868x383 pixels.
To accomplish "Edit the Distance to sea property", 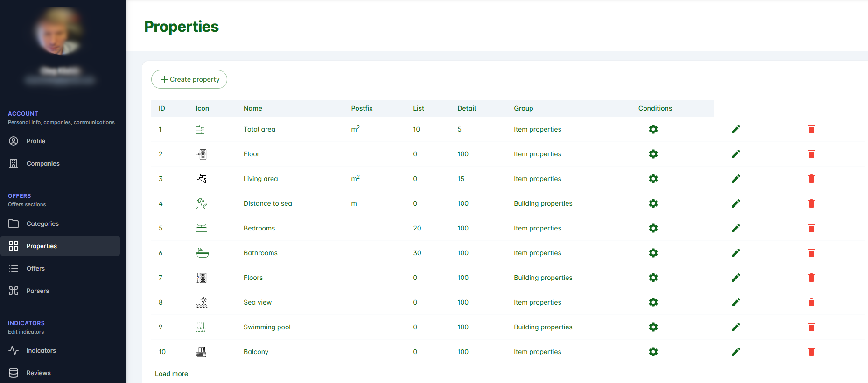I will (x=736, y=203).
